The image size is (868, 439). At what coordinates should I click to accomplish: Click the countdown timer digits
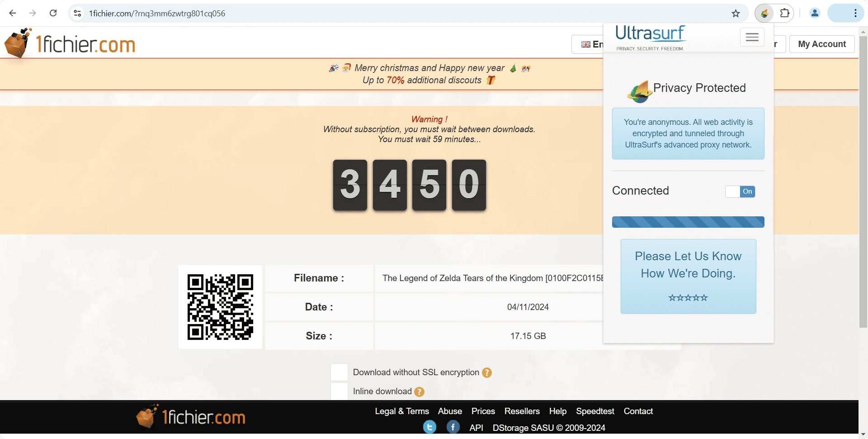click(x=410, y=185)
